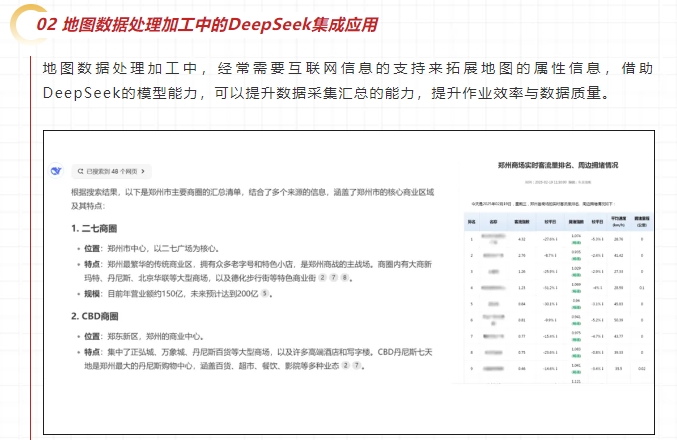Click the 4.32 客流指数 value in rank 1 row
This screenshot has height=440, width=677.
(522, 239)
